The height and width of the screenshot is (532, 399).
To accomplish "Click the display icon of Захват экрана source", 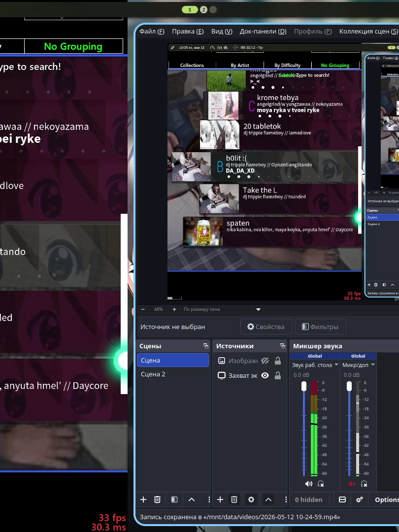I will point(222,375).
